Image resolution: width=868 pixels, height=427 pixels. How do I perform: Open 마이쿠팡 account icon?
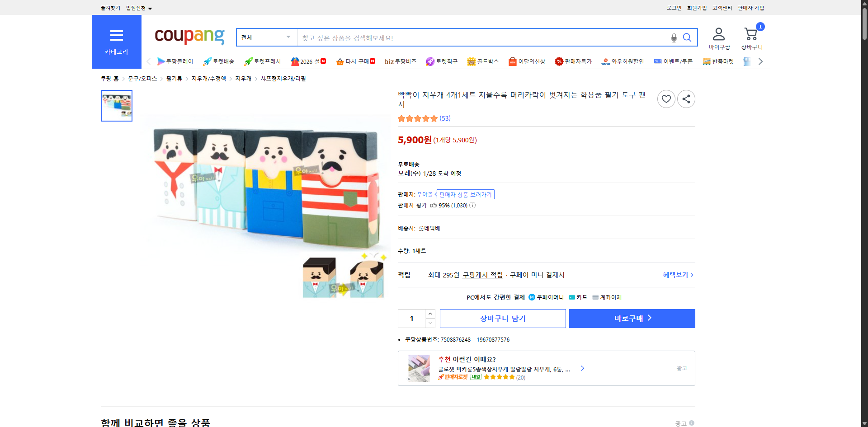click(718, 34)
